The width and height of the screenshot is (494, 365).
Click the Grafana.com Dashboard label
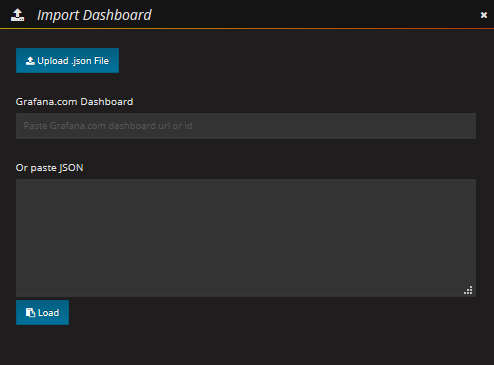pyautogui.click(x=74, y=102)
